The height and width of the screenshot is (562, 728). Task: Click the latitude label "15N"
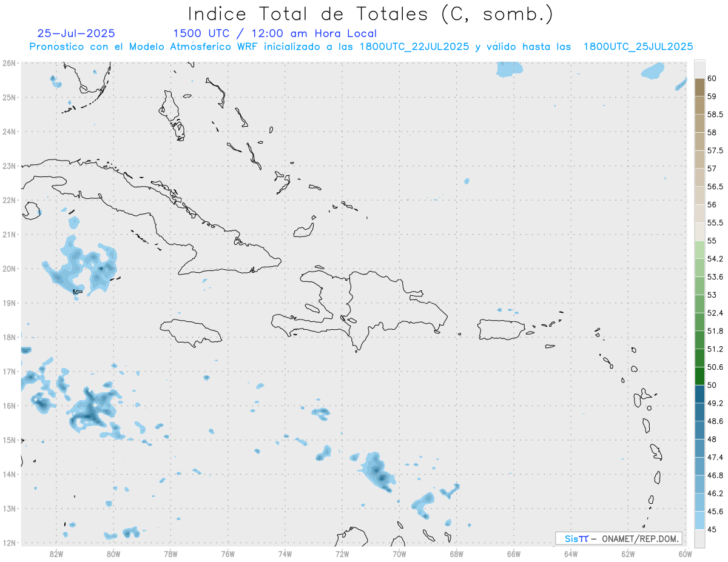[8, 440]
